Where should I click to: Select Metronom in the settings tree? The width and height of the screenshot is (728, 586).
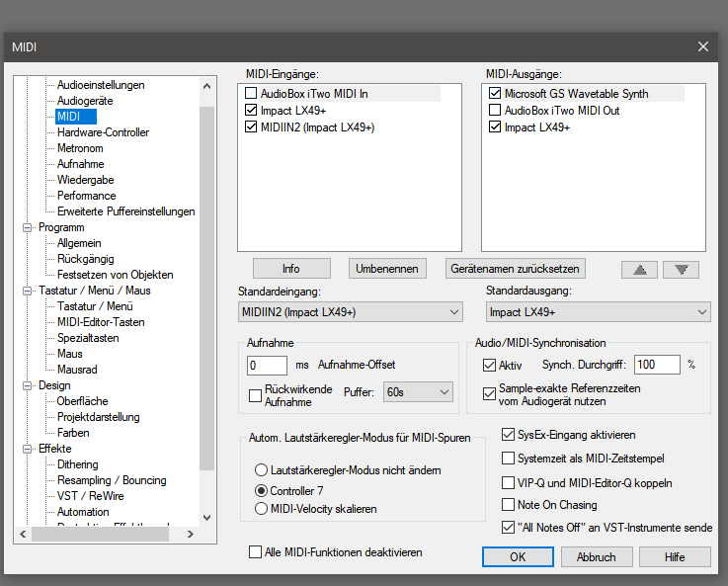pos(79,148)
